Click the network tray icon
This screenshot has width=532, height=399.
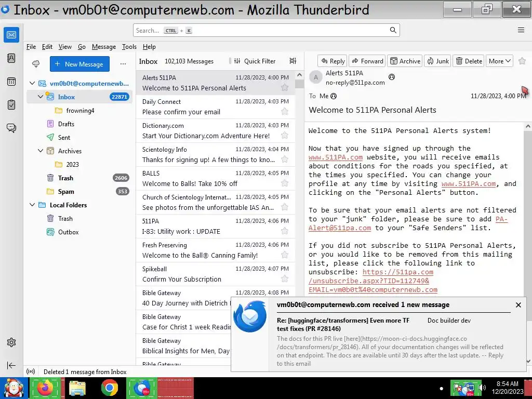click(470, 388)
